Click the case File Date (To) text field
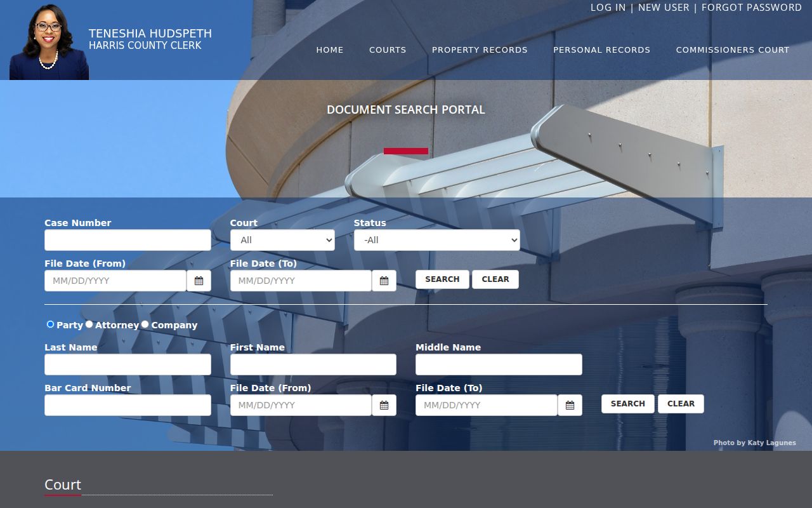 (301, 281)
